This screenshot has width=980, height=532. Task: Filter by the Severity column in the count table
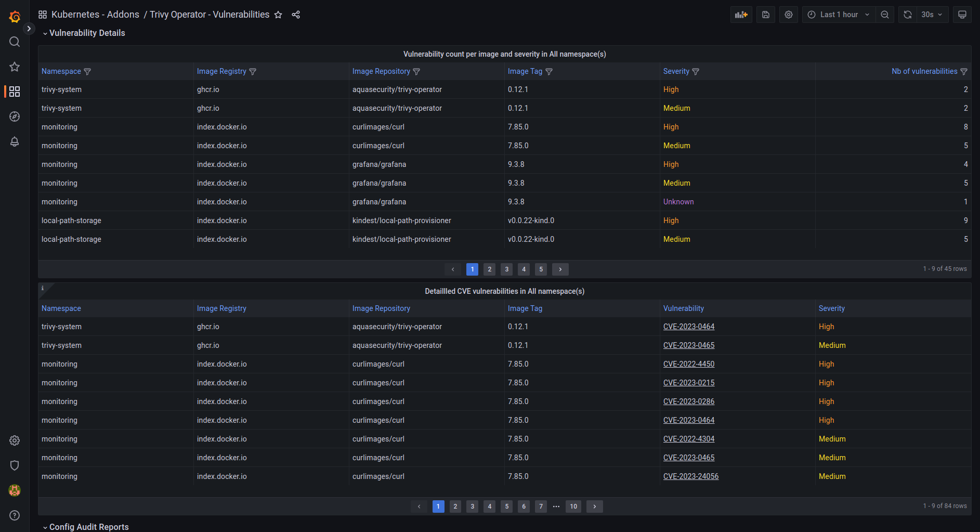[x=696, y=72]
